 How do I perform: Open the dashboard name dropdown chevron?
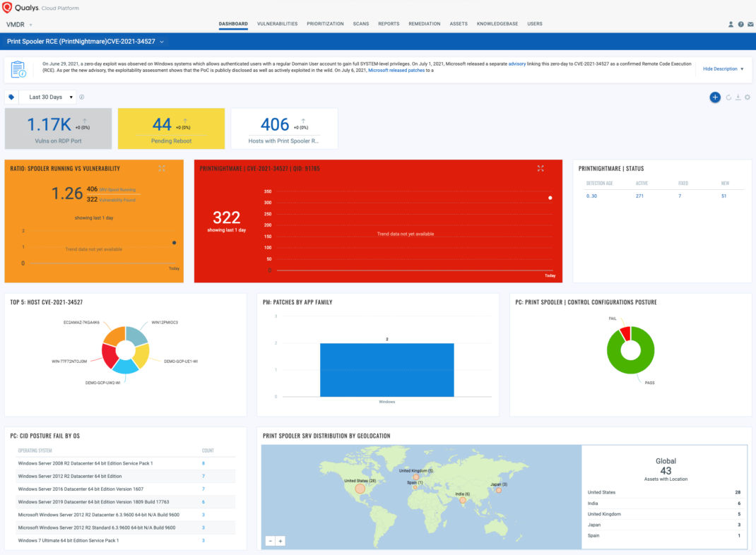pyautogui.click(x=162, y=42)
